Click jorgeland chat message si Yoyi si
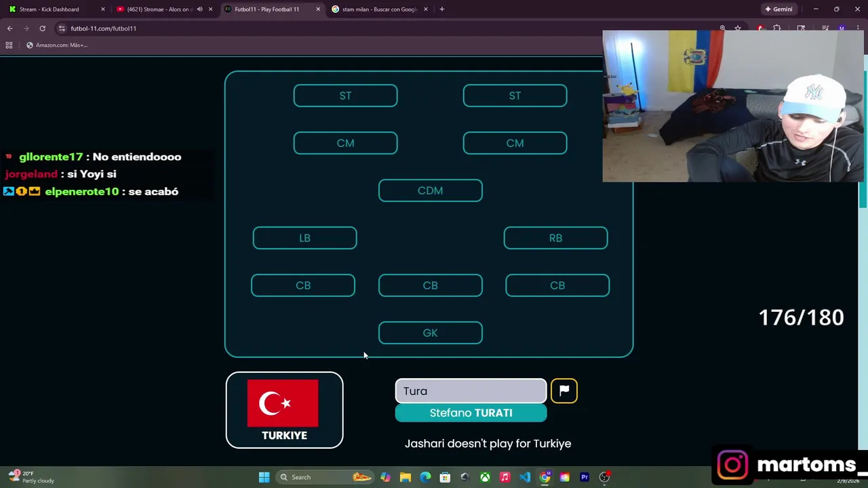The image size is (868, 488). pos(60,174)
